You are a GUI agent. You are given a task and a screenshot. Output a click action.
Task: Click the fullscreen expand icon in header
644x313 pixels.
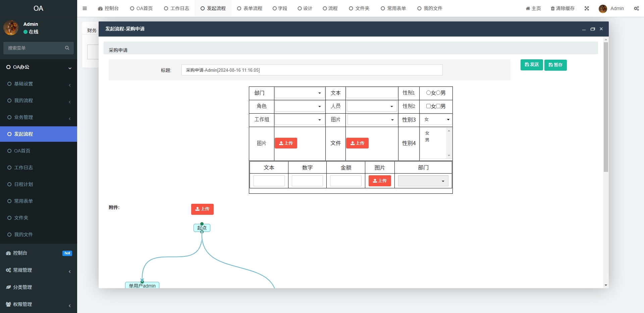pyautogui.click(x=587, y=8)
